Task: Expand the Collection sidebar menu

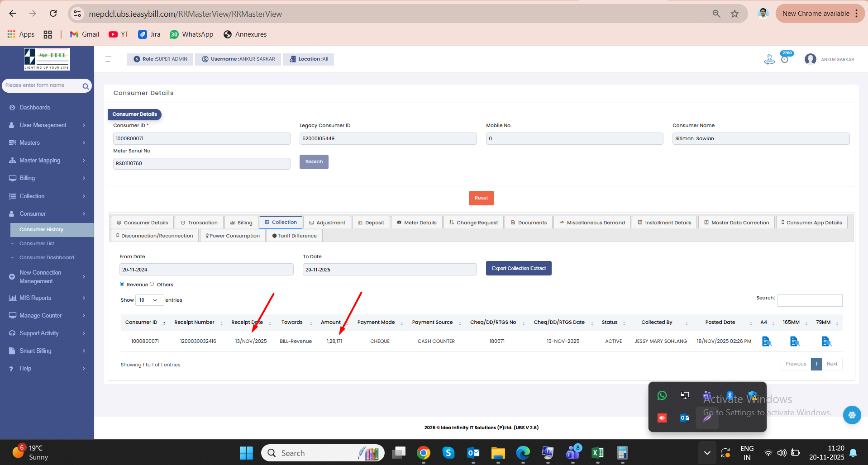Action: point(47,196)
